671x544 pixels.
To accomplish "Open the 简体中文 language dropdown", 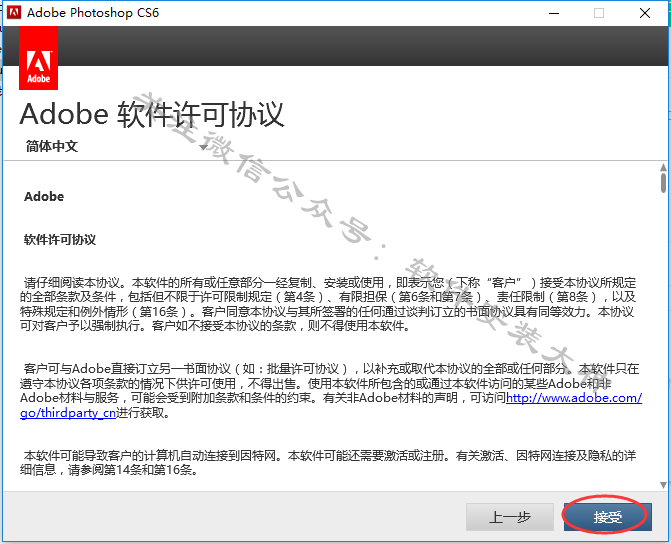I will (116, 146).
